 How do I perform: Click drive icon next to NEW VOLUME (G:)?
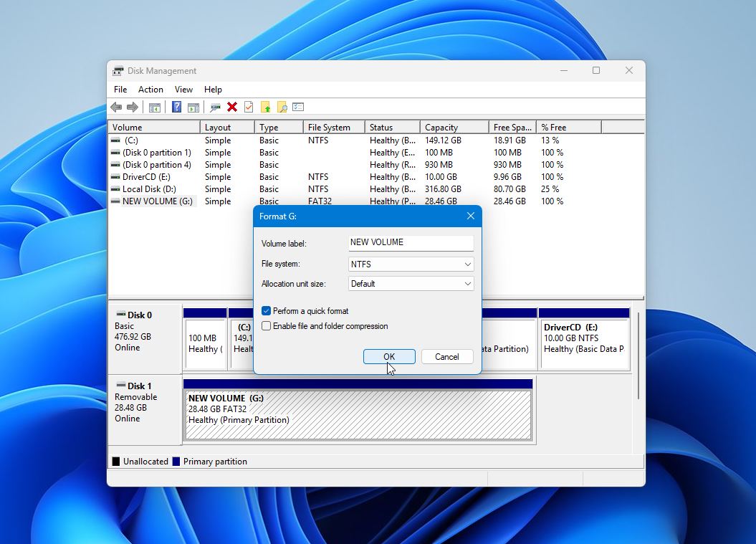click(x=115, y=201)
